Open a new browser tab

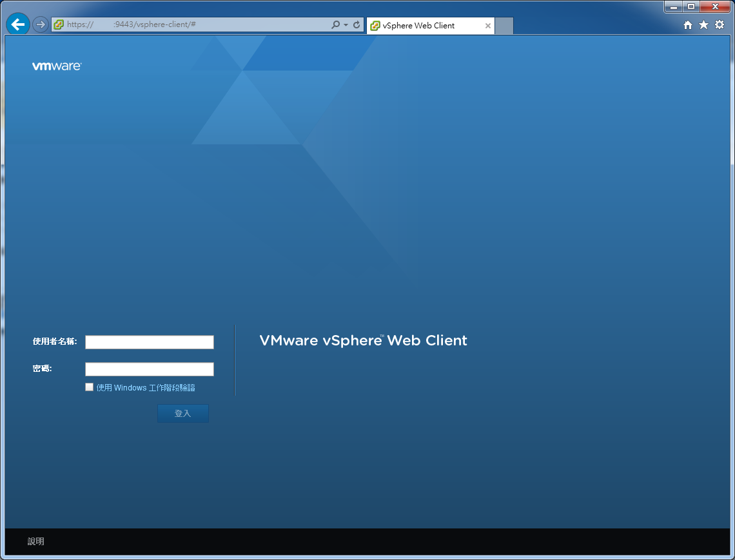tap(504, 26)
